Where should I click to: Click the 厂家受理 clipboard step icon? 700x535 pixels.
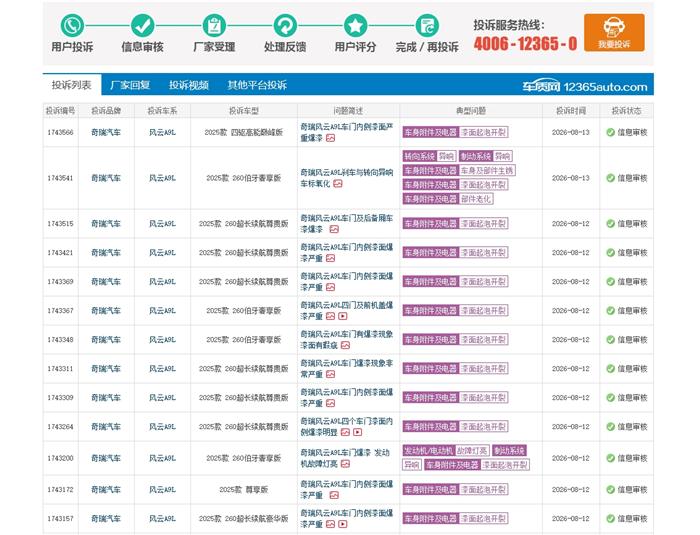[x=214, y=25]
